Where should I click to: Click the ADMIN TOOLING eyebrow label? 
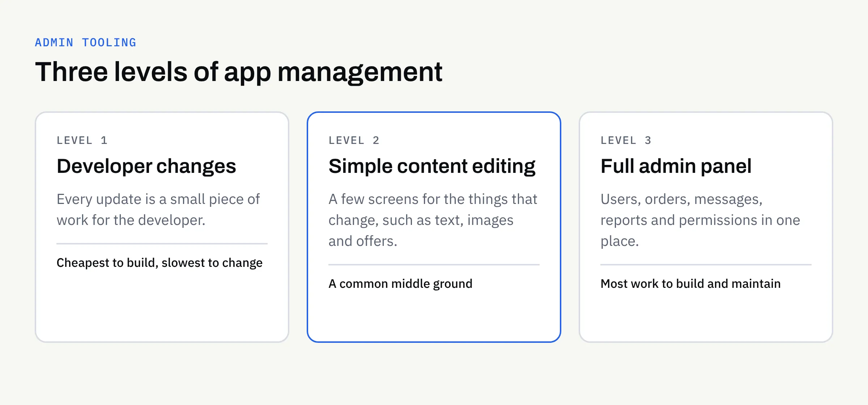coord(85,43)
